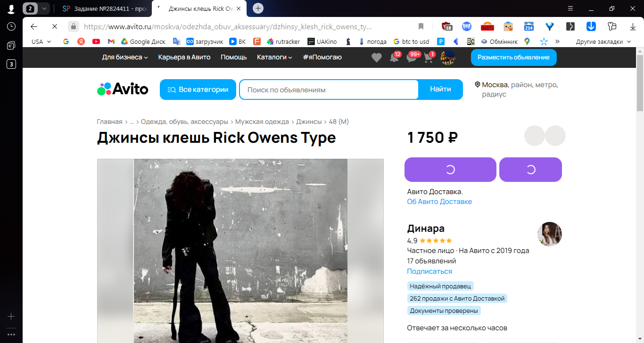This screenshot has width=644, height=343.
Task: Open Все категории catalog
Action: 198,90
